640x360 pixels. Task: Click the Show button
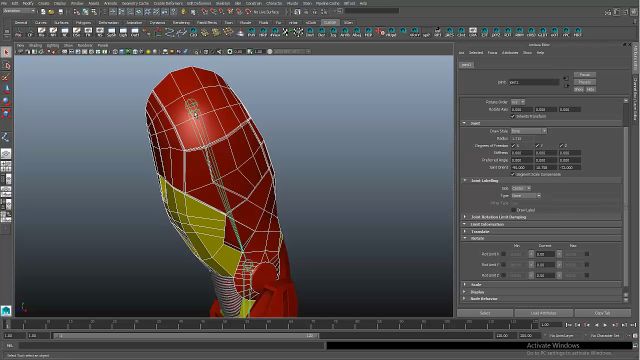point(579,89)
